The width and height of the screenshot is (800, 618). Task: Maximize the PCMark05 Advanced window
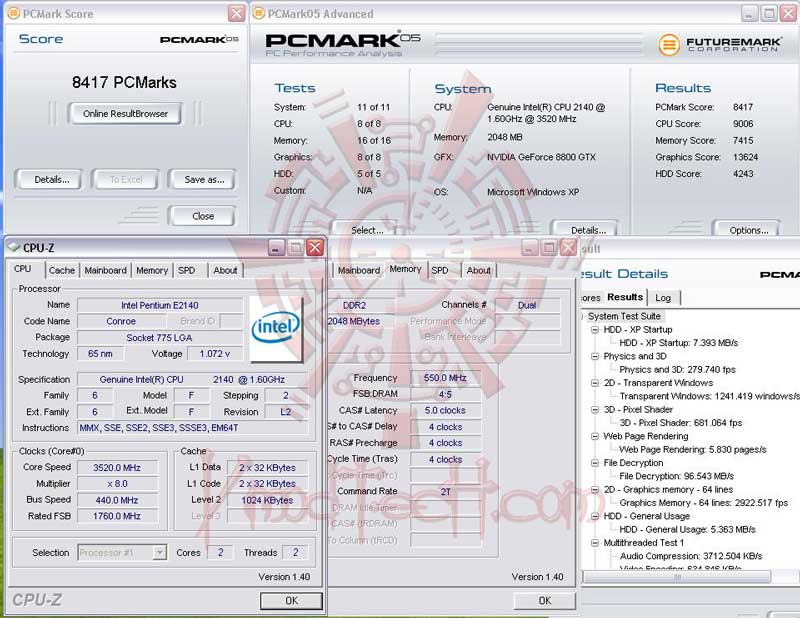click(x=769, y=13)
